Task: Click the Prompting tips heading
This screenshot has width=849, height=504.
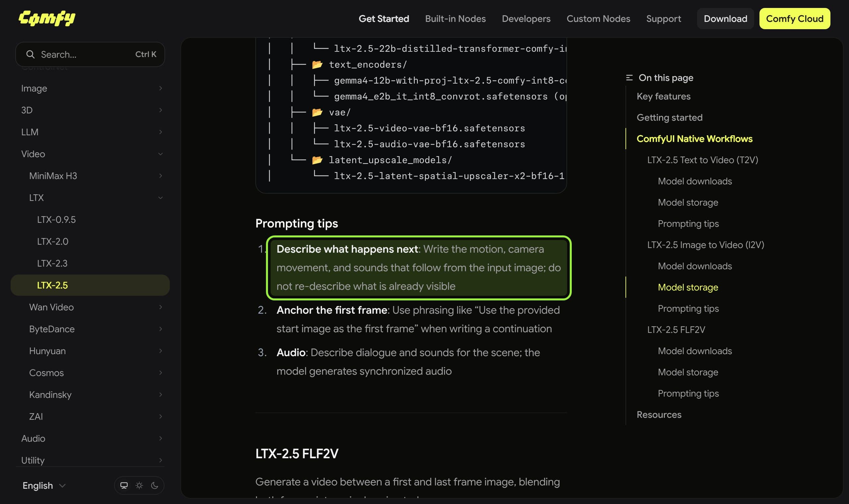Action: point(296,223)
